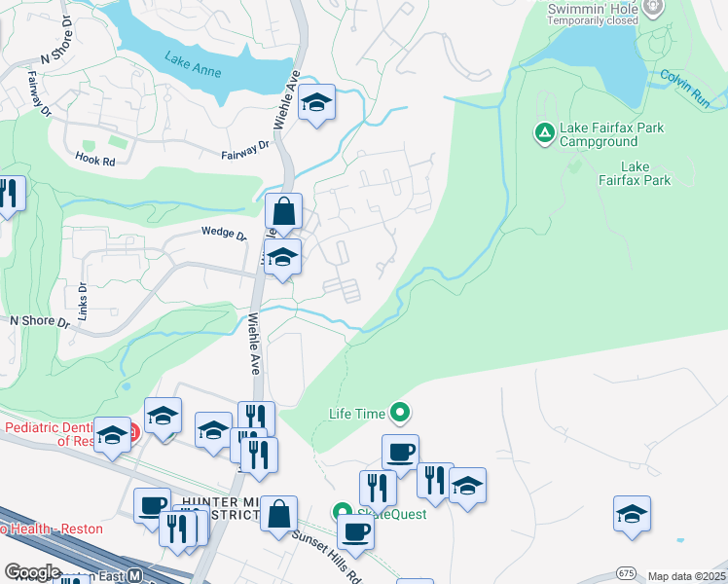Open the Lake Fairfax Park Campground pin
The image size is (728, 584).
pos(545,133)
